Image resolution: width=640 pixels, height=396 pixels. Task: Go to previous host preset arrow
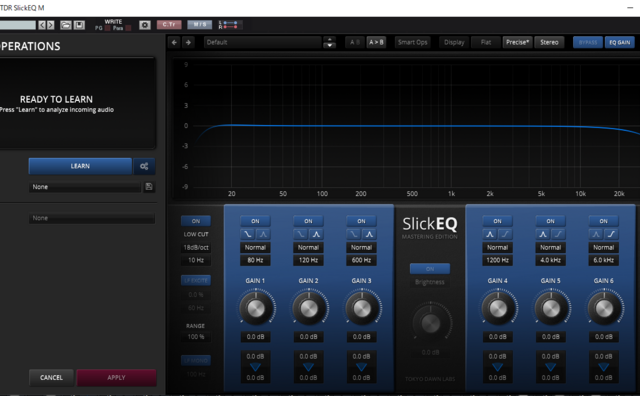[x=42, y=25]
